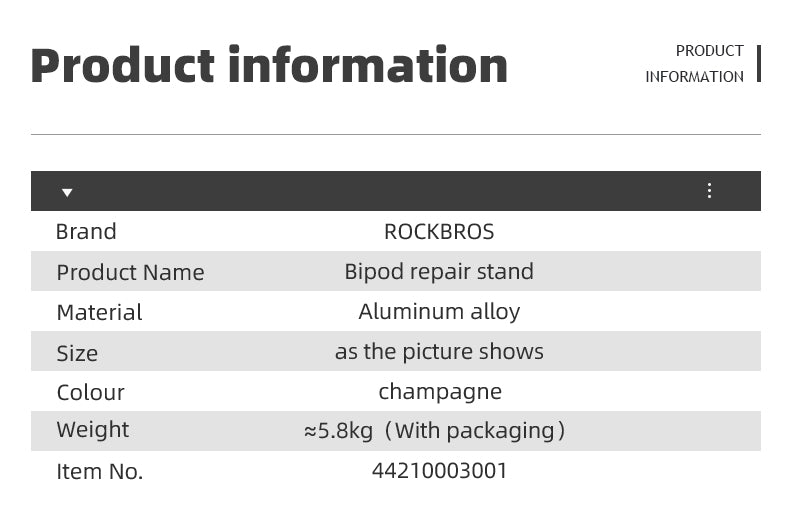Select the Colour row label
Viewport: 790px width, 510px height.
click(x=90, y=392)
